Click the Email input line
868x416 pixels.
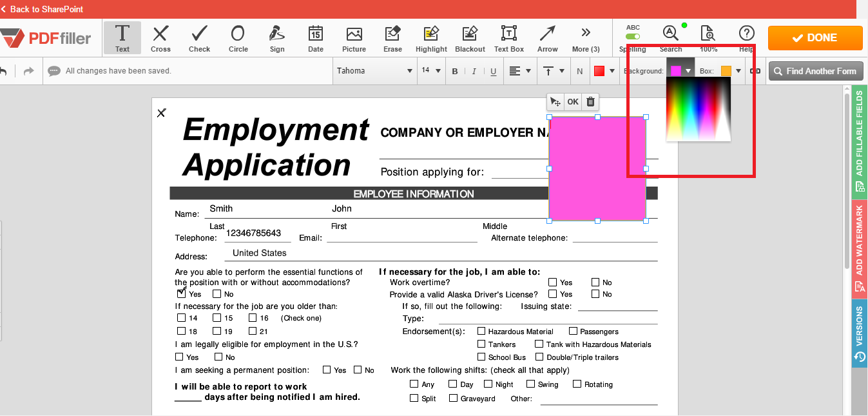tap(401, 237)
